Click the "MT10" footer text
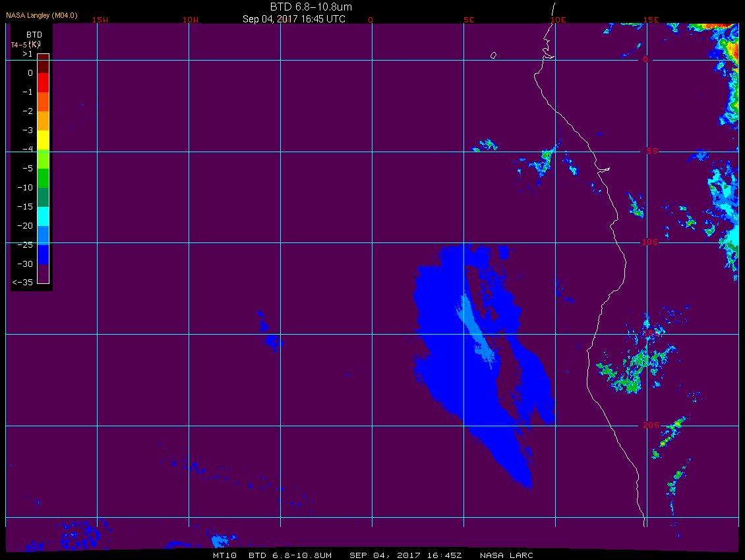 (224, 555)
